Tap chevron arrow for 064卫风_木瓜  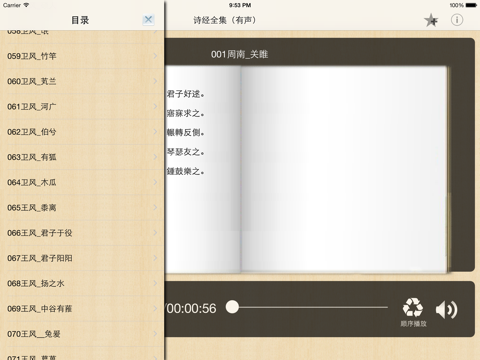click(x=155, y=182)
